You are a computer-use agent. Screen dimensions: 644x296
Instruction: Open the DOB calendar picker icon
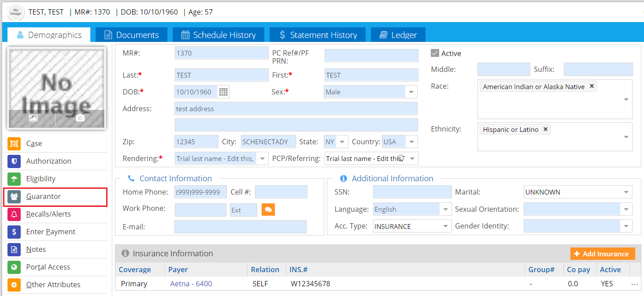224,92
